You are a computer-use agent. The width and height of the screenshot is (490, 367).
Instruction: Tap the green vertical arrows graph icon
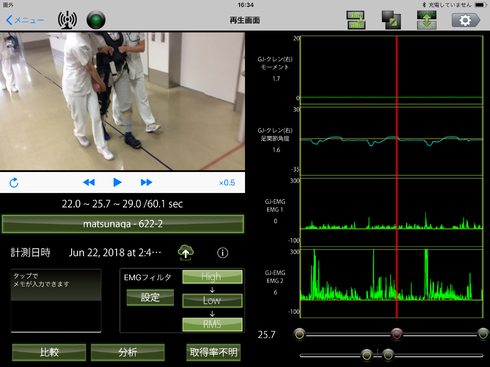[427, 20]
